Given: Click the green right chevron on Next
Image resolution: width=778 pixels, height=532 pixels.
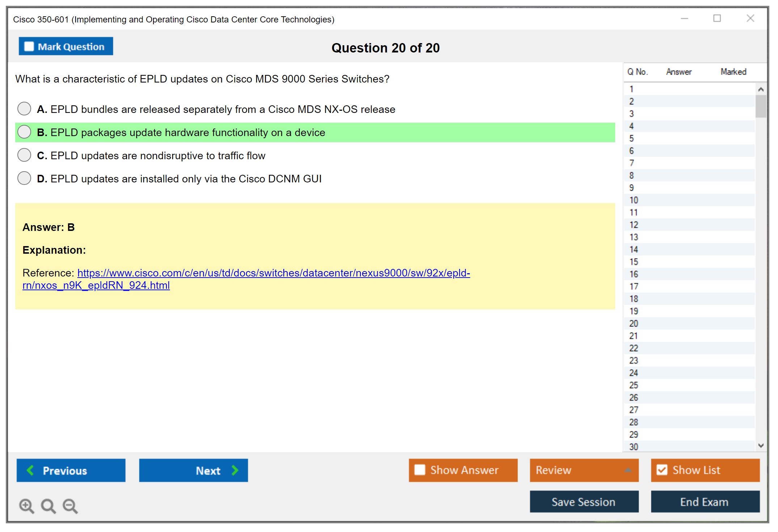Looking at the screenshot, I should point(235,470).
